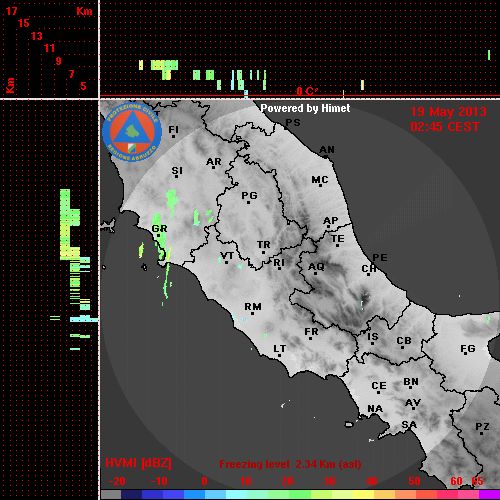Click the NA city label
The width and height of the screenshot is (500, 500).
pyautogui.click(x=375, y=409)
